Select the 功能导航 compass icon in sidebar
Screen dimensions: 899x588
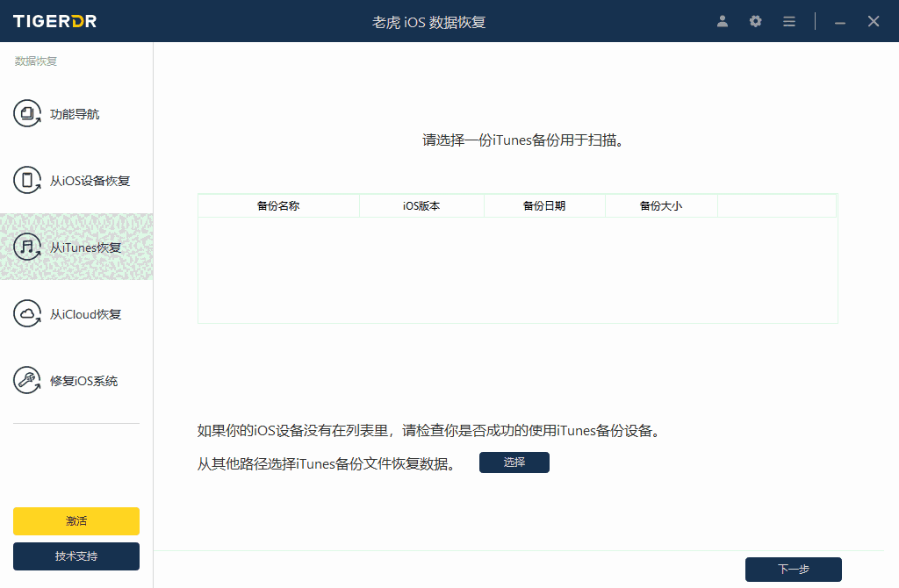click(27, 113)
